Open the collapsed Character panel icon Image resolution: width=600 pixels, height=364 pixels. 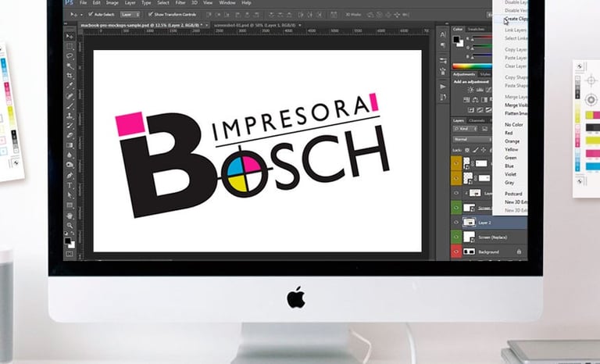coord(443,34)
